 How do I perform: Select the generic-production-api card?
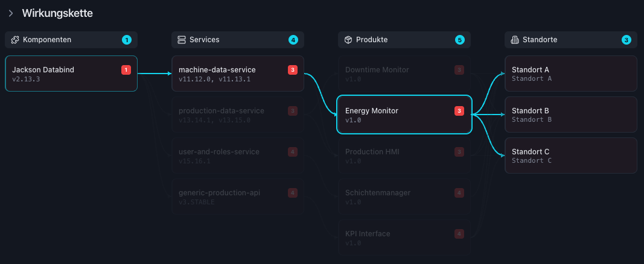[x=238, y=196]
